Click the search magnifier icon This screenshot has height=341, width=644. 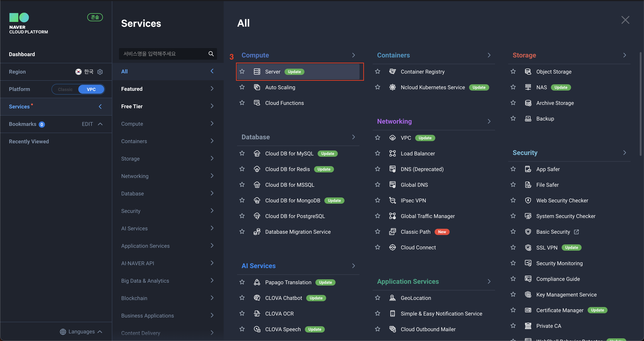[211, 54]
